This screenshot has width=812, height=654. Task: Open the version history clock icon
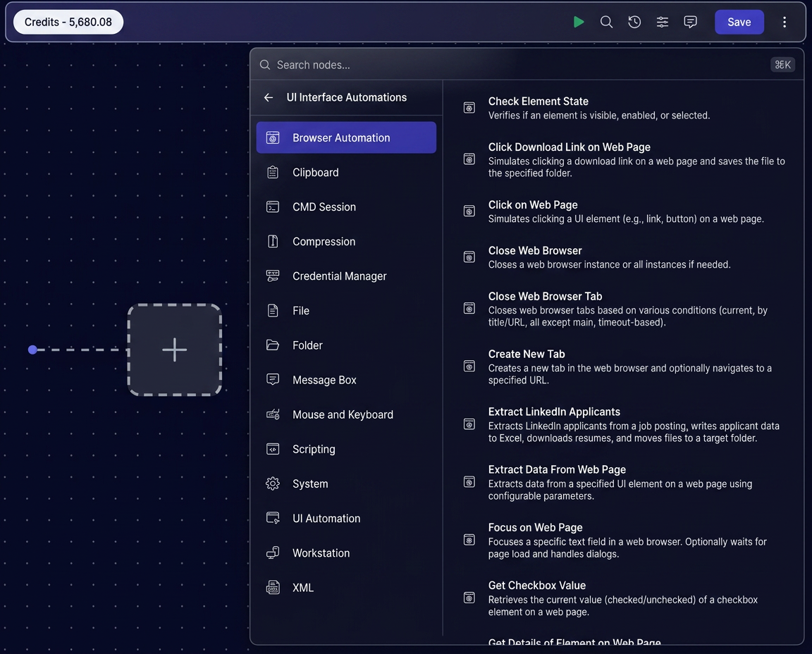click(x=634, y=22)
